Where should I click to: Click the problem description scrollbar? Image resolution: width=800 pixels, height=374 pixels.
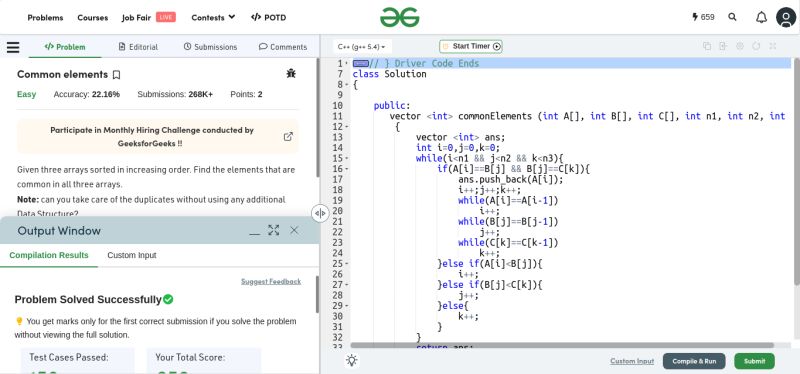click(317, 117)
